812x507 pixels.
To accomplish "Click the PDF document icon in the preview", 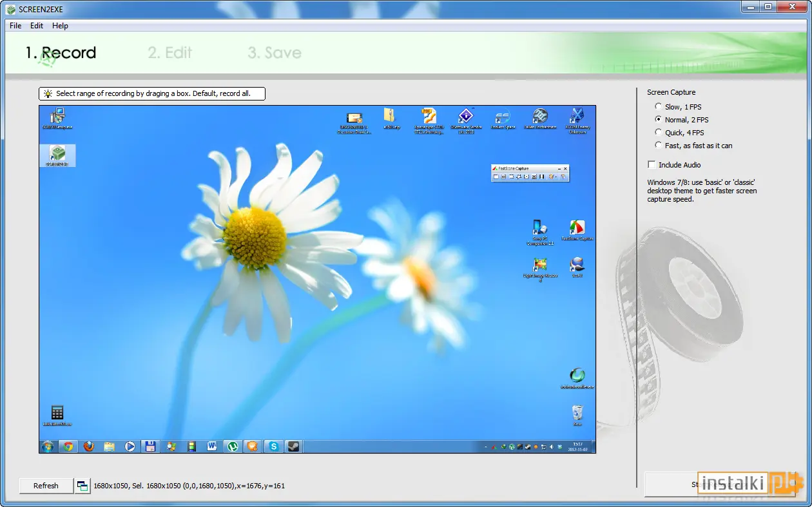I will point(429,116).
